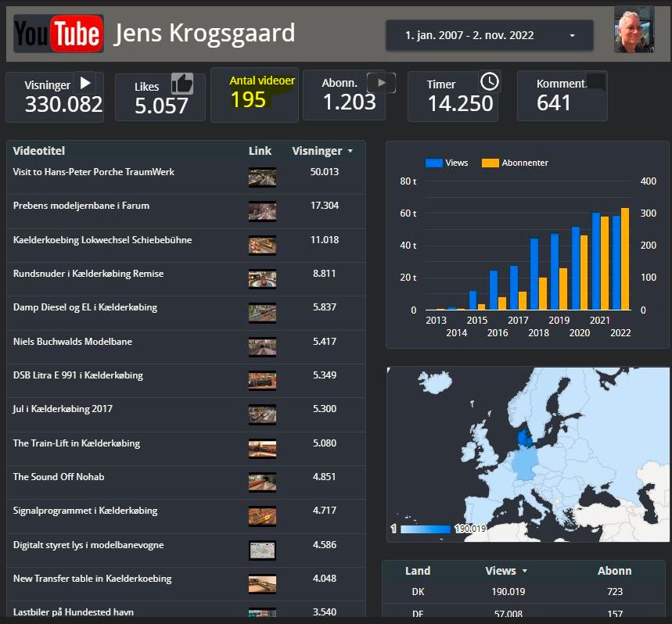
Task: Click the 2018 blue Views bar
Action: point(534,274)
